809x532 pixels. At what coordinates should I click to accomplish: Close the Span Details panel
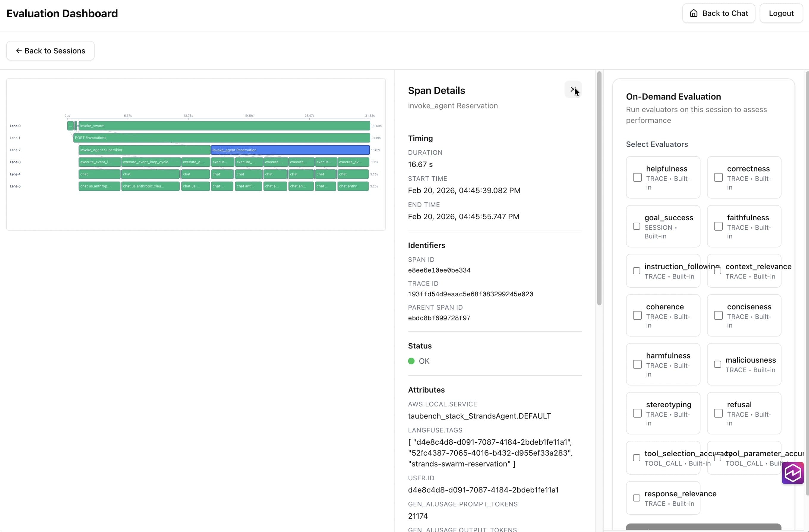(x=573, y=89)
